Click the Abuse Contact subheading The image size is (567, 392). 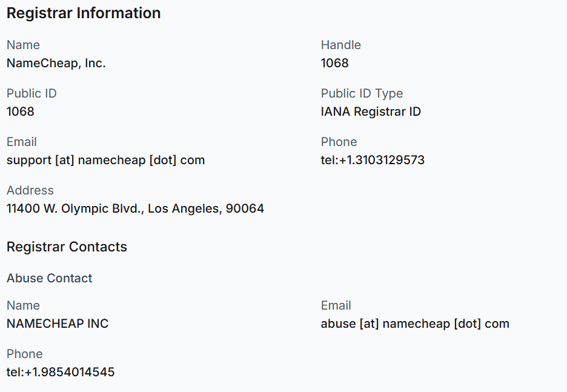(x=50, y=278)
